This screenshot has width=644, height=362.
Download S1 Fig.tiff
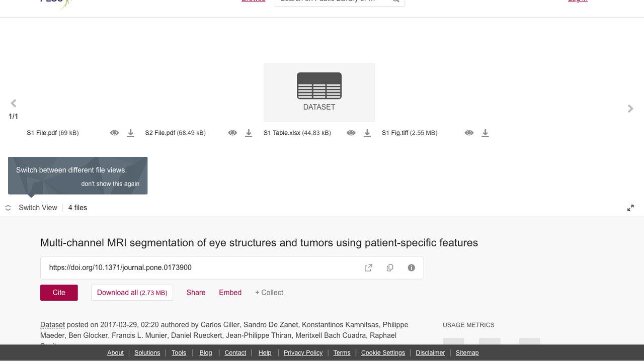(x=485, y=133)
